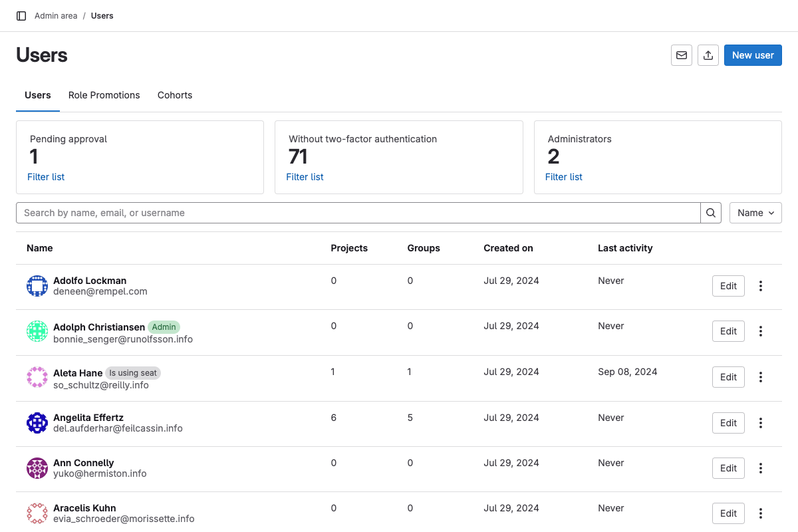Click the search magnifier icon
The image size is (798, 532).
coord(710,213)
